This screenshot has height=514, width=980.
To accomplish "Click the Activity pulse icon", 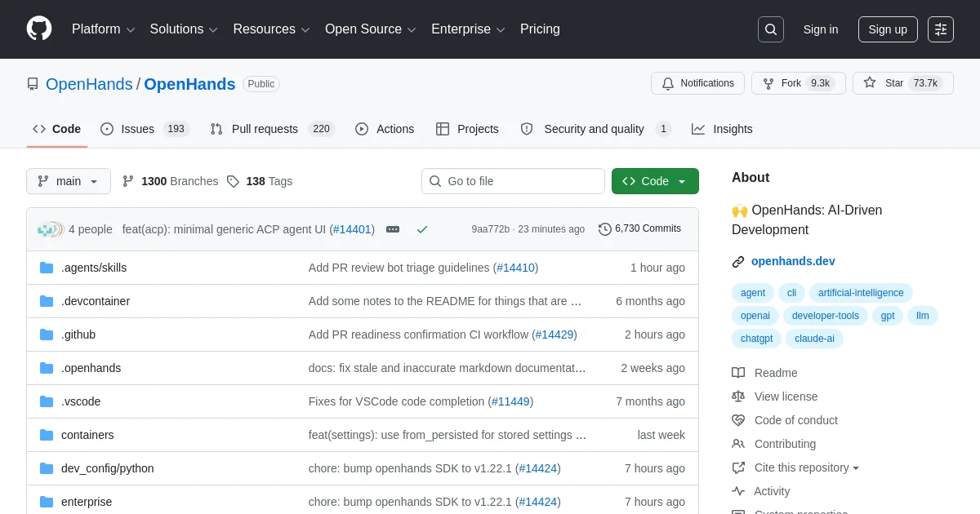I will (738, 491).
